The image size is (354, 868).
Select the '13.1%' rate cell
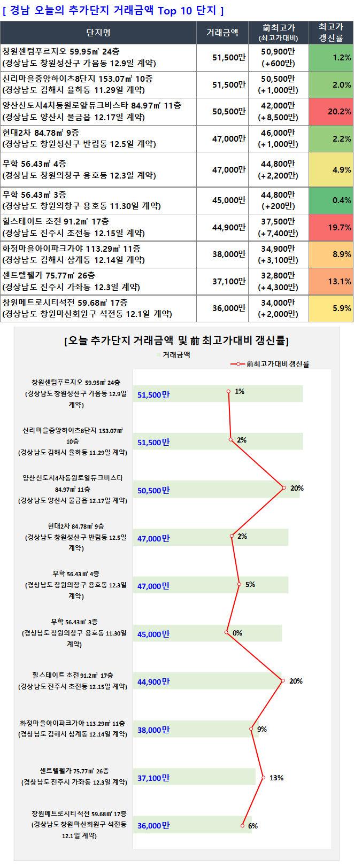click(x=330, y=282)
